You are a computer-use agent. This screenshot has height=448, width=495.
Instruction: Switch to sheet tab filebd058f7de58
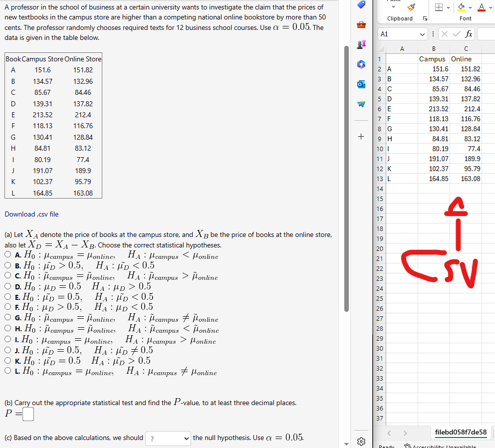460,434
